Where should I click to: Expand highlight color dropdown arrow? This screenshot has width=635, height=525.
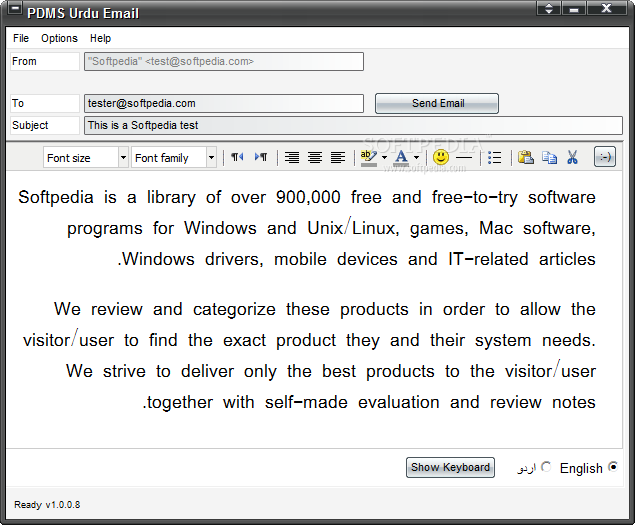[384, 157]
